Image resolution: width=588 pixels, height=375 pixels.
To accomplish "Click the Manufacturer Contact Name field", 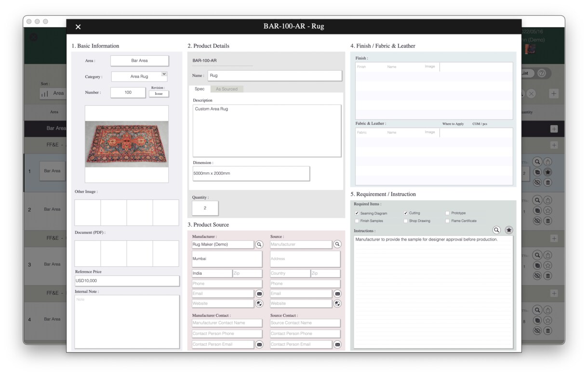I will tap(227, 323).
